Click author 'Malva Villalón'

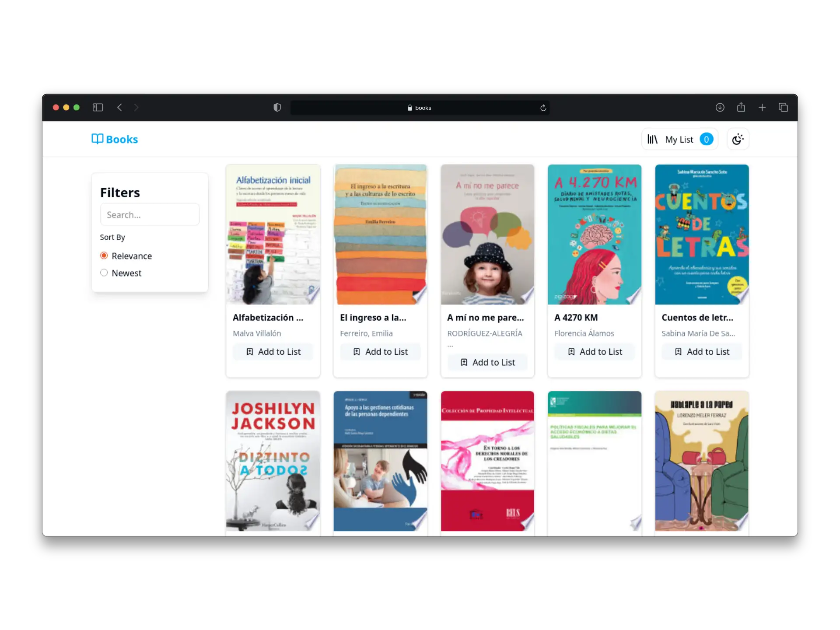[x=257, y=333]
